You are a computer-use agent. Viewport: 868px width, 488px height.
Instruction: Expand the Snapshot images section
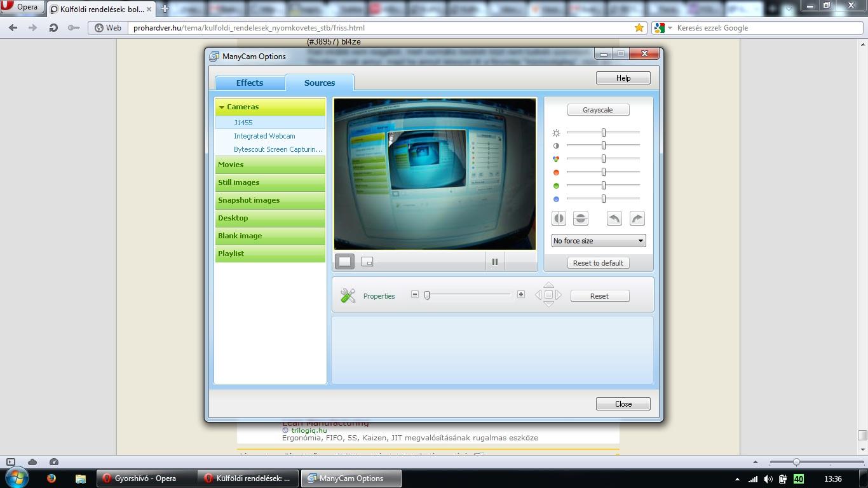click(x=270, y=200)
